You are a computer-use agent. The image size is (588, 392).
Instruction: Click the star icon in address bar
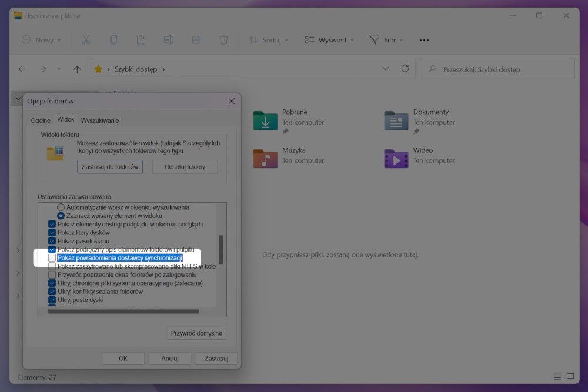(98, 69)
